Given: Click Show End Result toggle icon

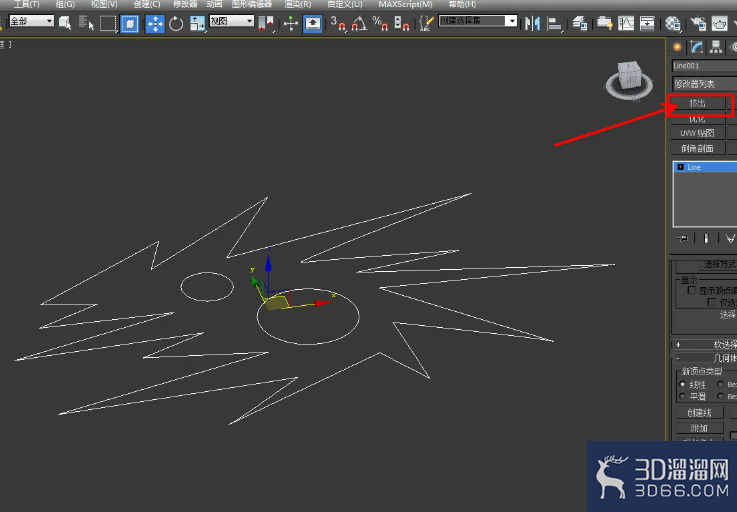Looking at the screenshot, I should coord(706,238).
